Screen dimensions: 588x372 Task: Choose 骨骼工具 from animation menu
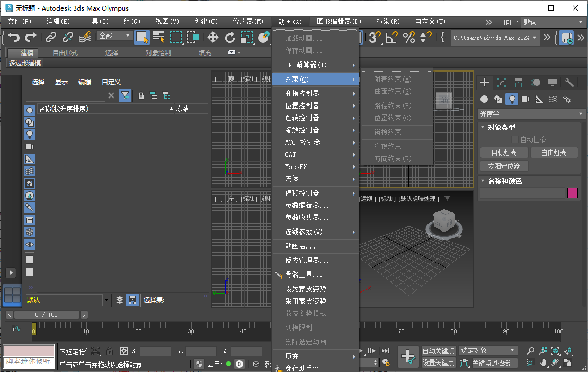click(316, 274)
